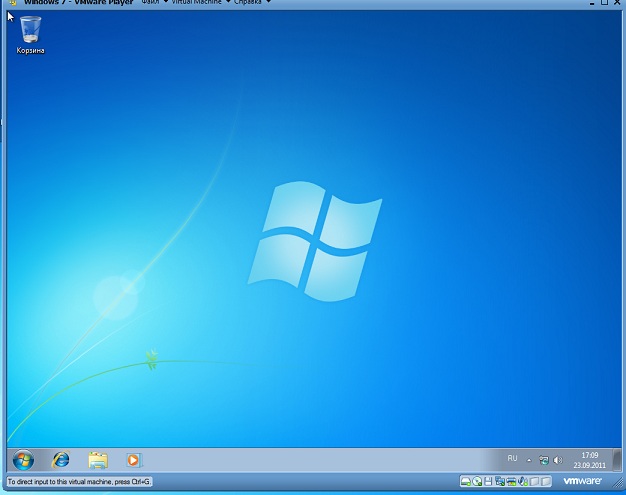This screenshot has height=495, width=626.
Task: Click VMware CD/DVD drive device icon
Action: point(477,481)
